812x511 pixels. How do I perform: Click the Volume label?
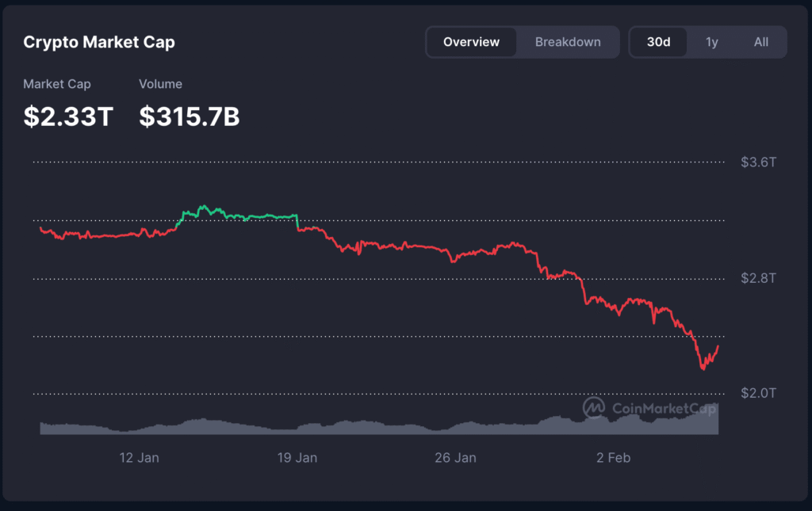coord(160,84)
